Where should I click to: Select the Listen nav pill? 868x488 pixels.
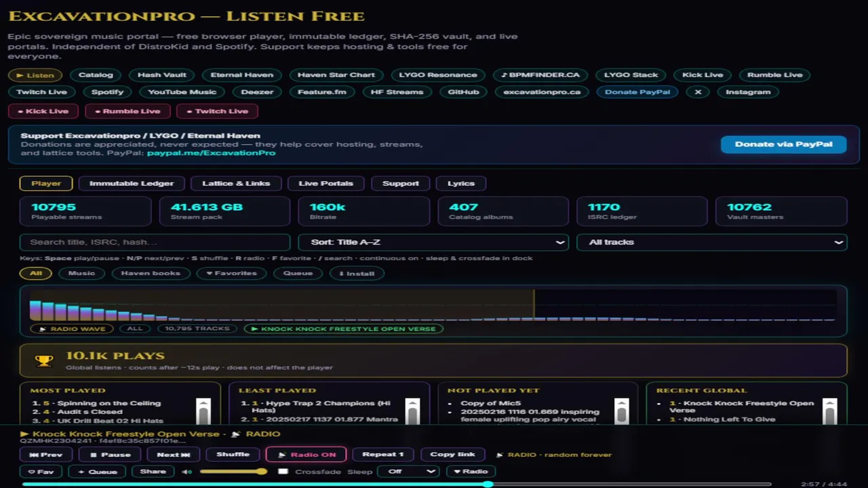point(35,75)
